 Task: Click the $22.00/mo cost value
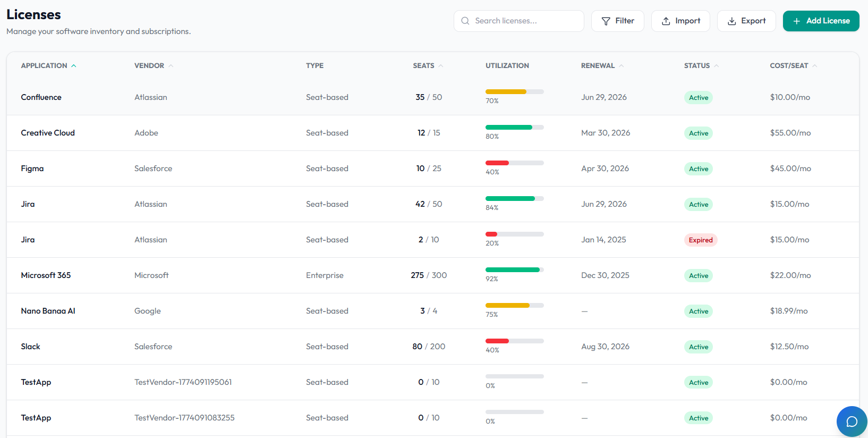pos(790,275)
